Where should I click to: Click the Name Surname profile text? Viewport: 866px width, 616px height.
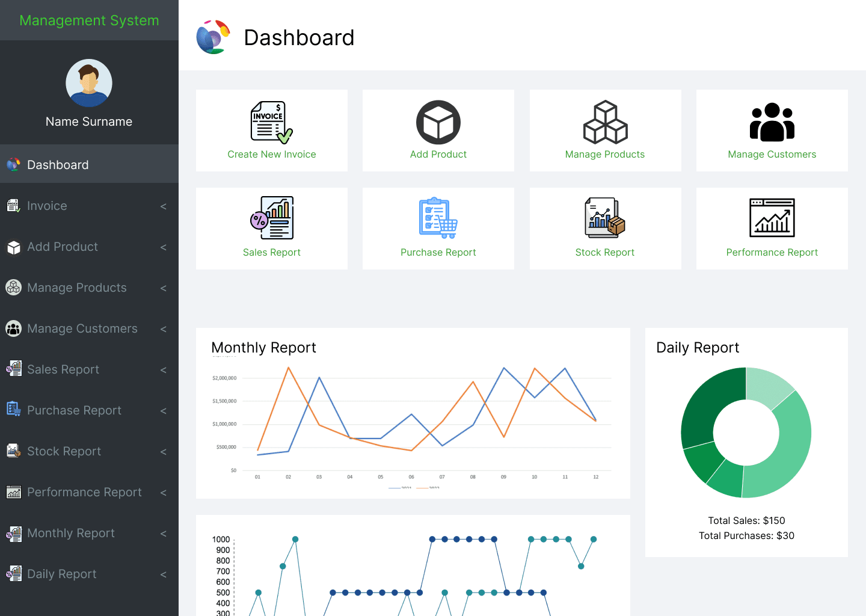point(89,122)
